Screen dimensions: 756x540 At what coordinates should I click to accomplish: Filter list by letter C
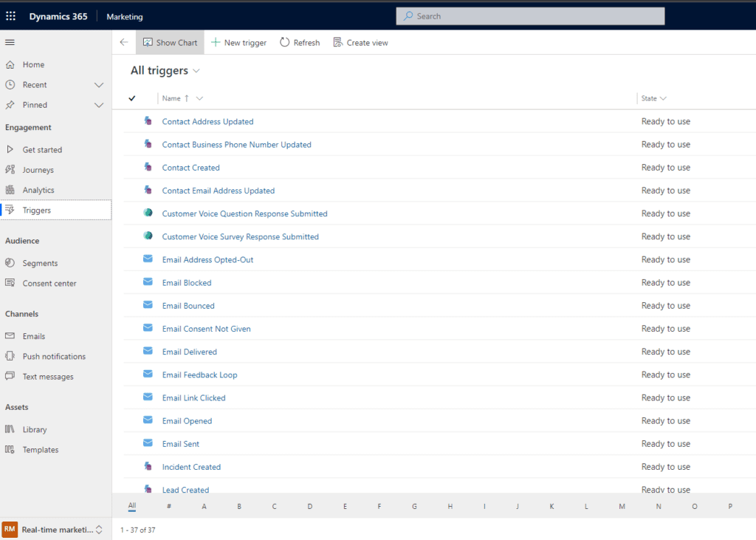point(275,506)
